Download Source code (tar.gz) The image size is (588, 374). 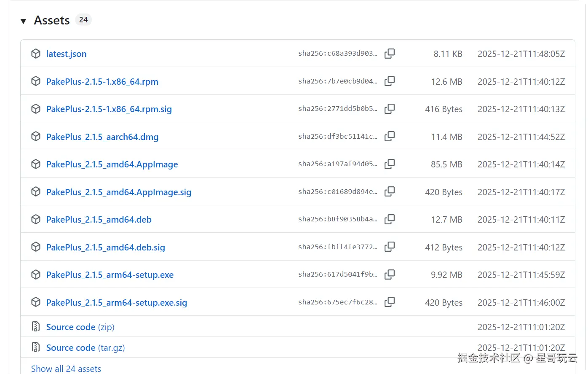pos(86,348)
